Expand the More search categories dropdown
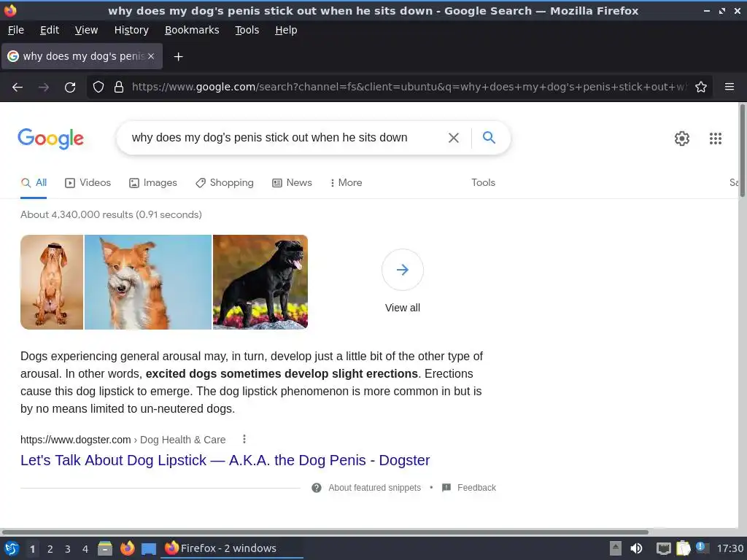 coord(346,183)
